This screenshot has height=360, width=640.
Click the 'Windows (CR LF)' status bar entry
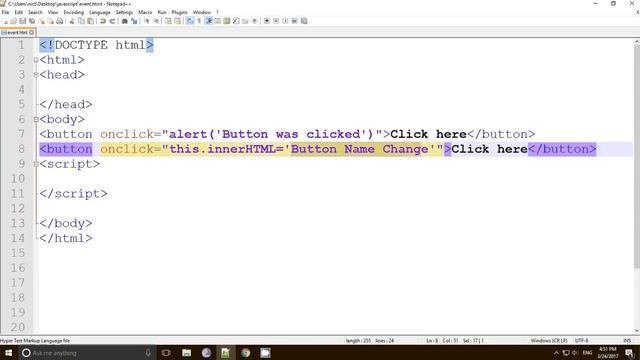coord(549,340)
